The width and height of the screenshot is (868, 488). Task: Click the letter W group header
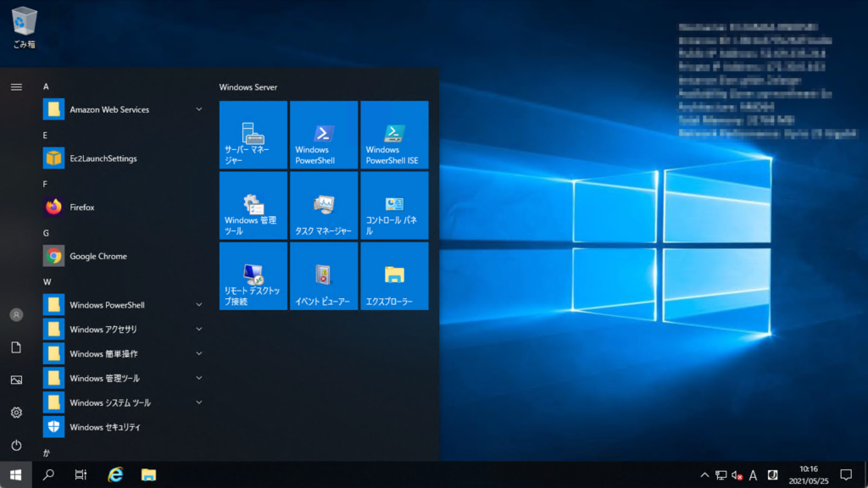tap(47, 281)
